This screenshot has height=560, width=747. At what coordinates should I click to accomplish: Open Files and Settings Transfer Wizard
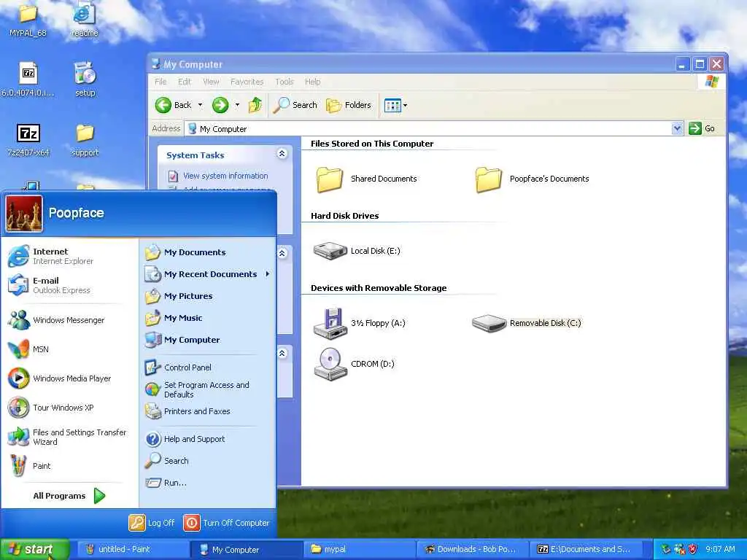[67, 437]
